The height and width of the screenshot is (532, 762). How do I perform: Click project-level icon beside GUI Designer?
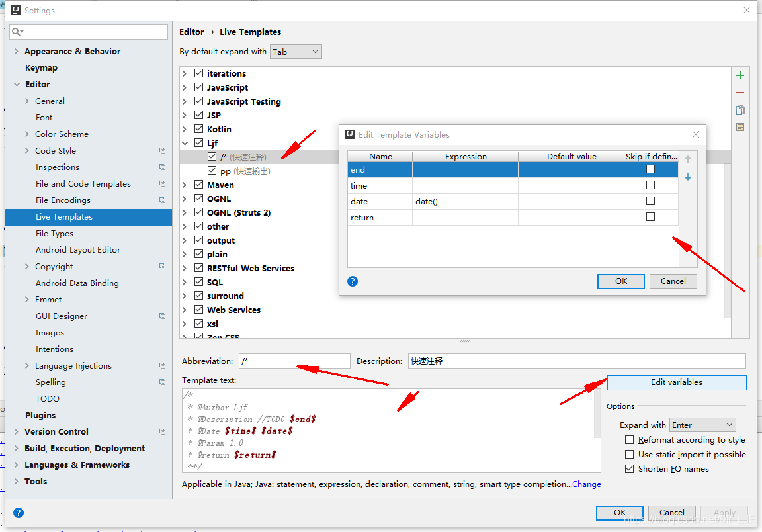(x=162, y=316)
